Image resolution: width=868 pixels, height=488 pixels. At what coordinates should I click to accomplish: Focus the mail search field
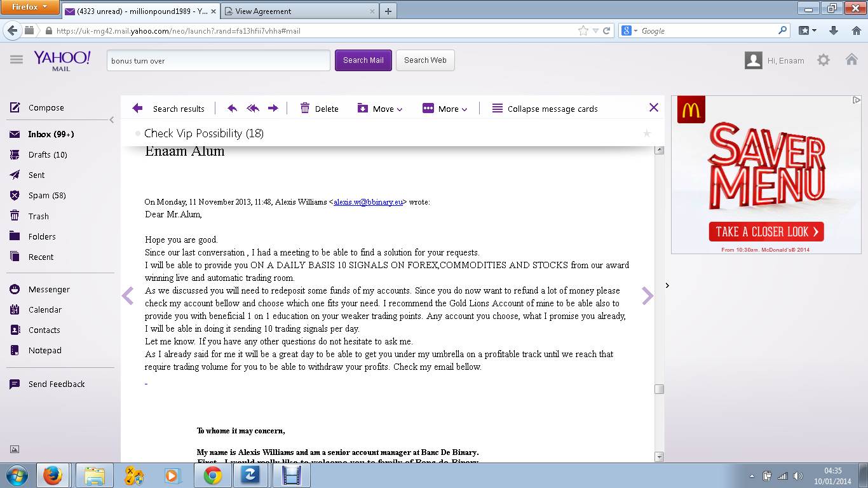tap(218, 60)
